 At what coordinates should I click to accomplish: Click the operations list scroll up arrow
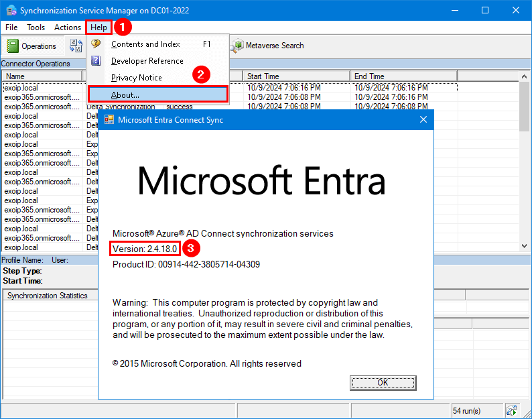tap(524, 76)
